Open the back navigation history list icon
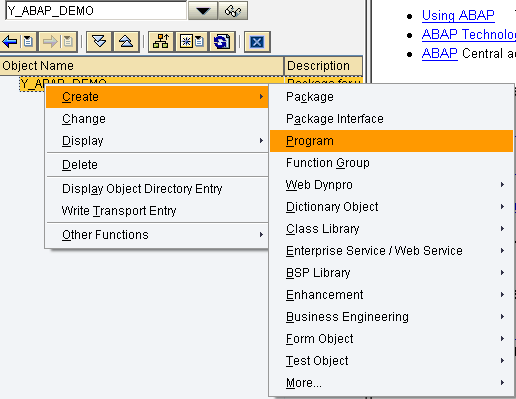The height and width of the screenshot is (399, 516). [x=28, y=42]
